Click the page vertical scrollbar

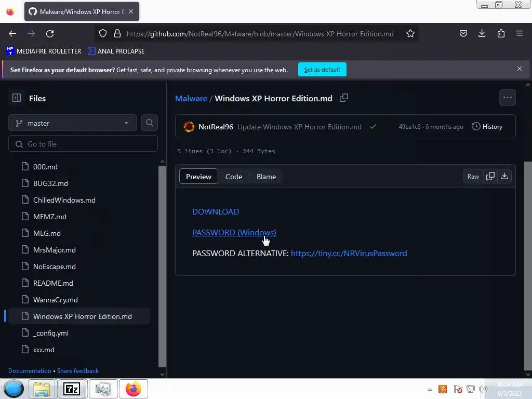pos(528,265)
